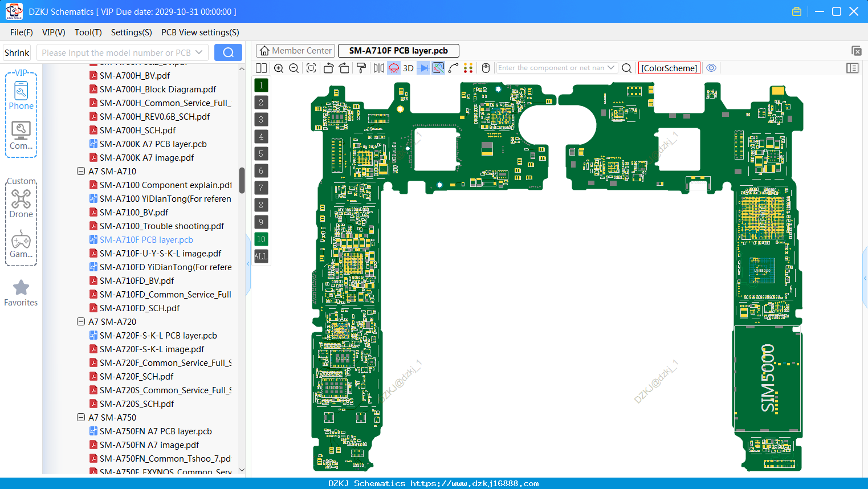Image resolution: width=868 pixels, height=489 pixels.
Task: Select the paint roller format tool
Action: 361,68
